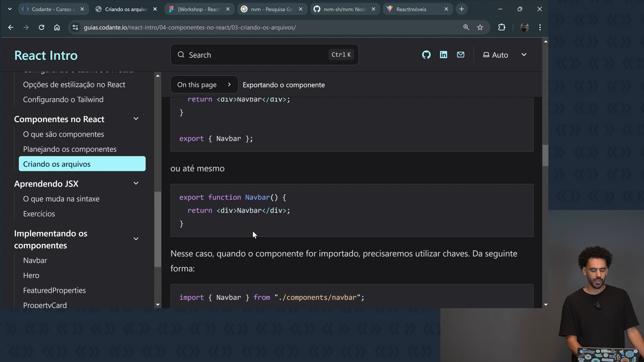Open the browser extensions puzzle icon

501,27
